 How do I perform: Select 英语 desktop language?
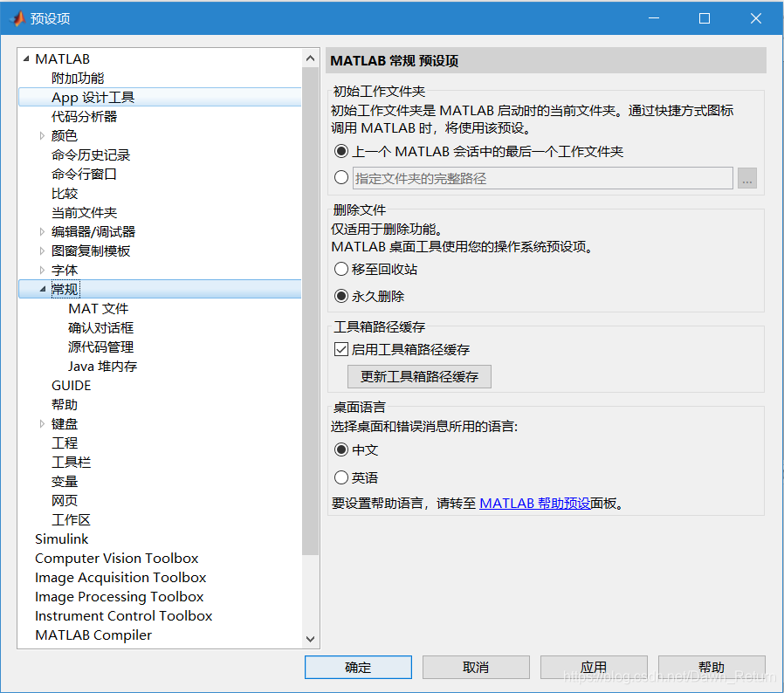pos(341,477)
